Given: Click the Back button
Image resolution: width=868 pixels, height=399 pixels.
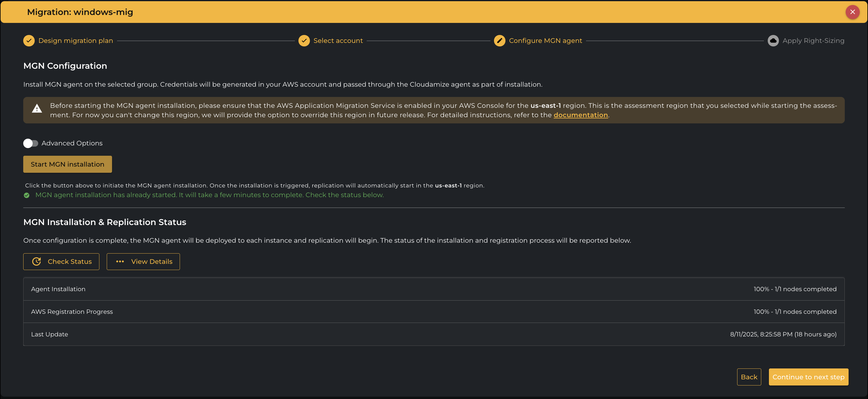Looking at the screenshot, I should click(749, 377).
